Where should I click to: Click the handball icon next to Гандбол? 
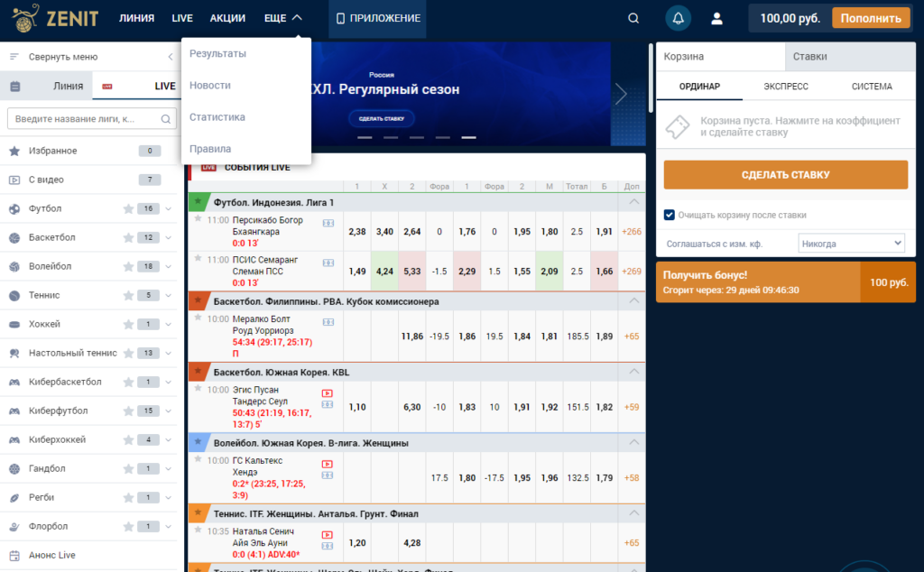pos(14,468)
